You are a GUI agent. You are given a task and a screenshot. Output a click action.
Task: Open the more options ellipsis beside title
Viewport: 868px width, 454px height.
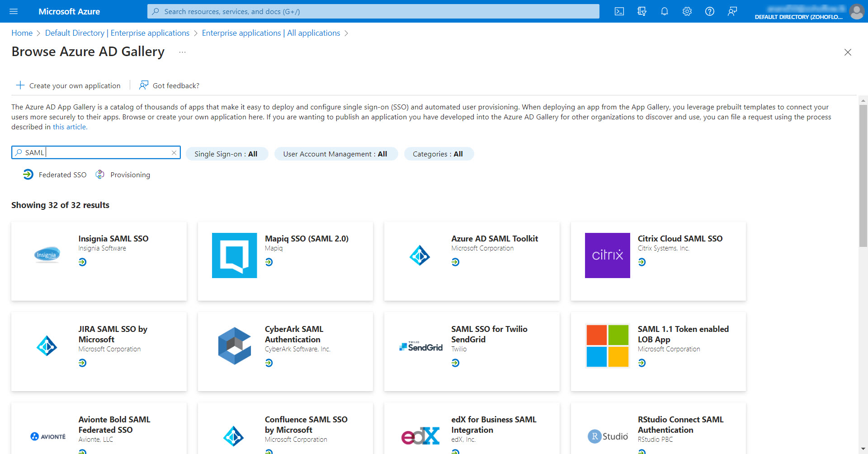pyautogui.click(x=182, y=52)
